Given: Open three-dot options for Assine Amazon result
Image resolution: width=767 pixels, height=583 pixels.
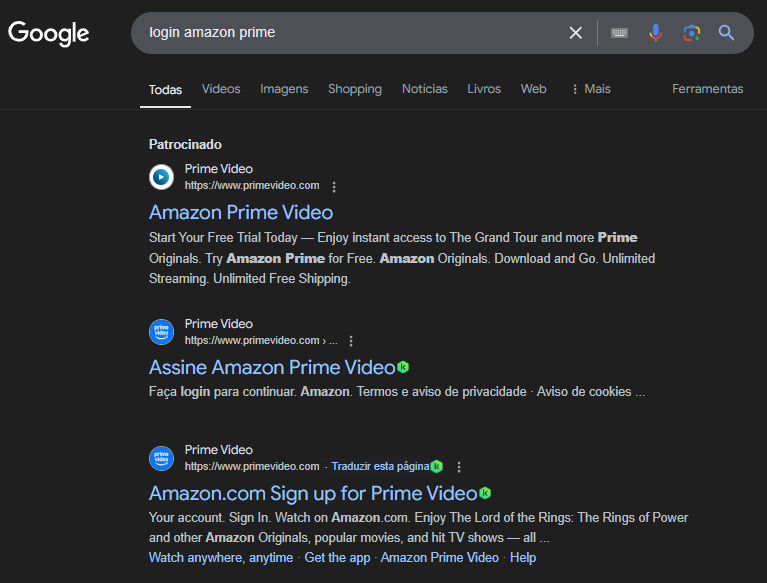Looking at the screenshot, I should pyautogui.click(x=351, y=341).
